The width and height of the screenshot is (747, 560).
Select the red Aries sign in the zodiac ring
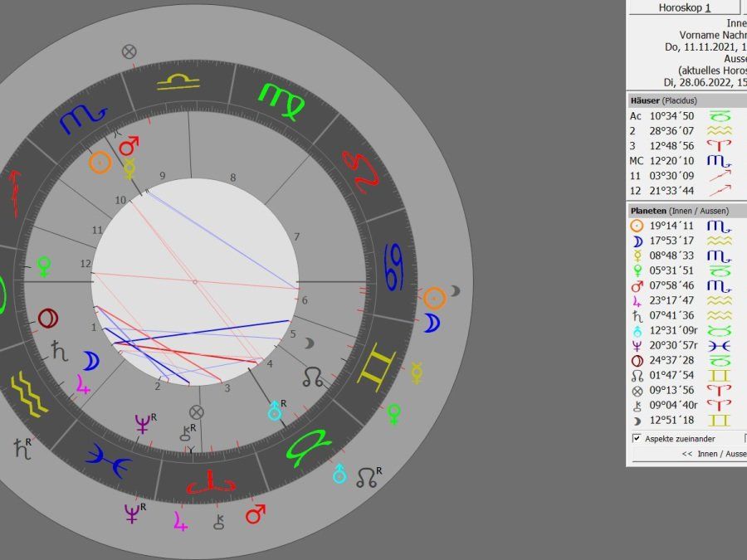coord(210,484)
